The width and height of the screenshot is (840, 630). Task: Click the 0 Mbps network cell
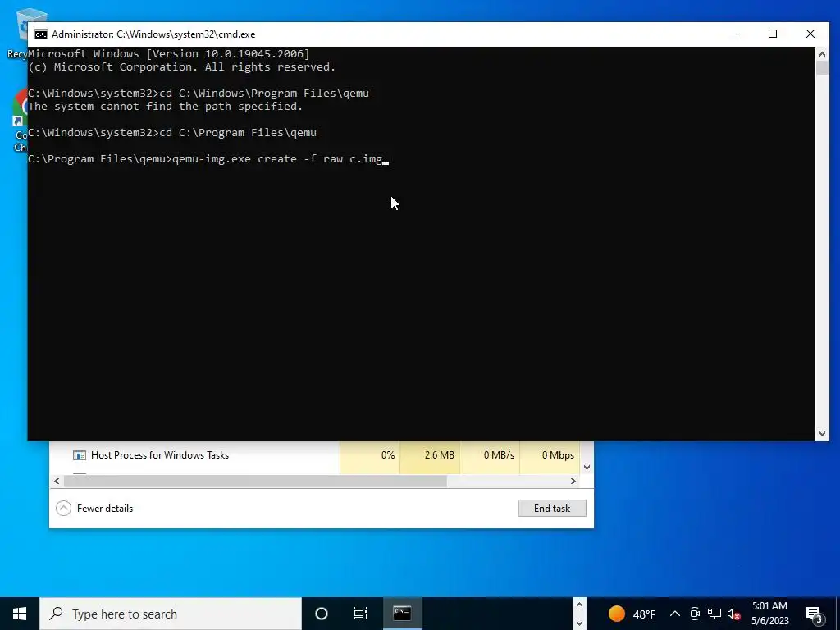coord(550,455)
